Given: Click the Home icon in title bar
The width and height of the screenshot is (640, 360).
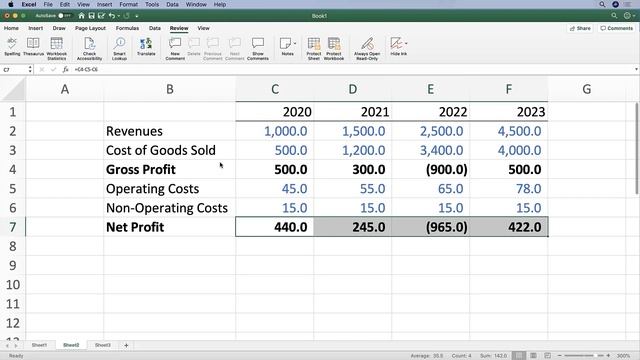Looking at the screenshot, I should click(x=82, y=16).
